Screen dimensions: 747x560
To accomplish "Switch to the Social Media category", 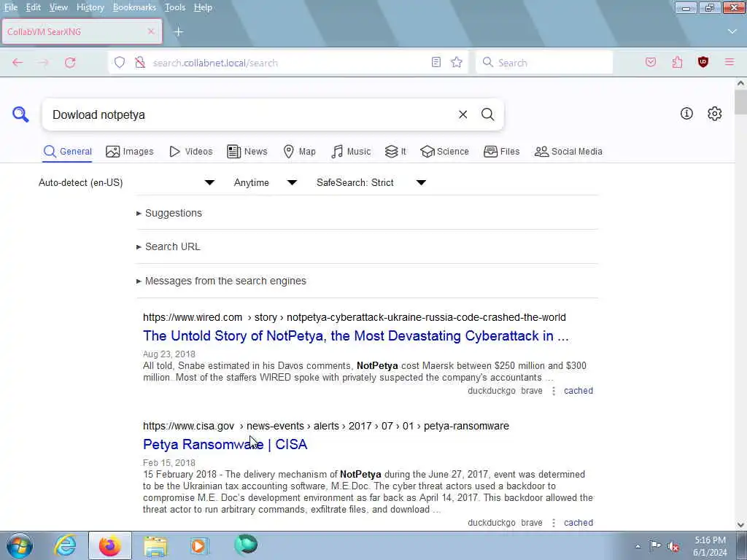I will click(568, 152).
